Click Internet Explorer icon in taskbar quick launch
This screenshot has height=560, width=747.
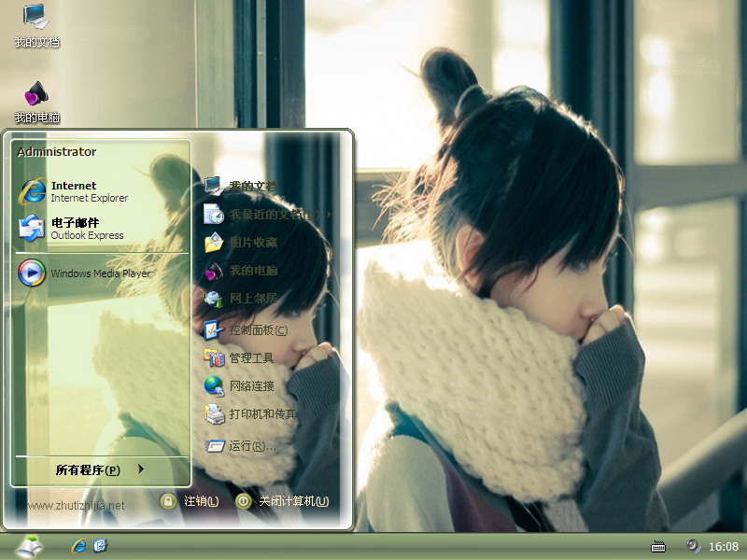(79, 546)
